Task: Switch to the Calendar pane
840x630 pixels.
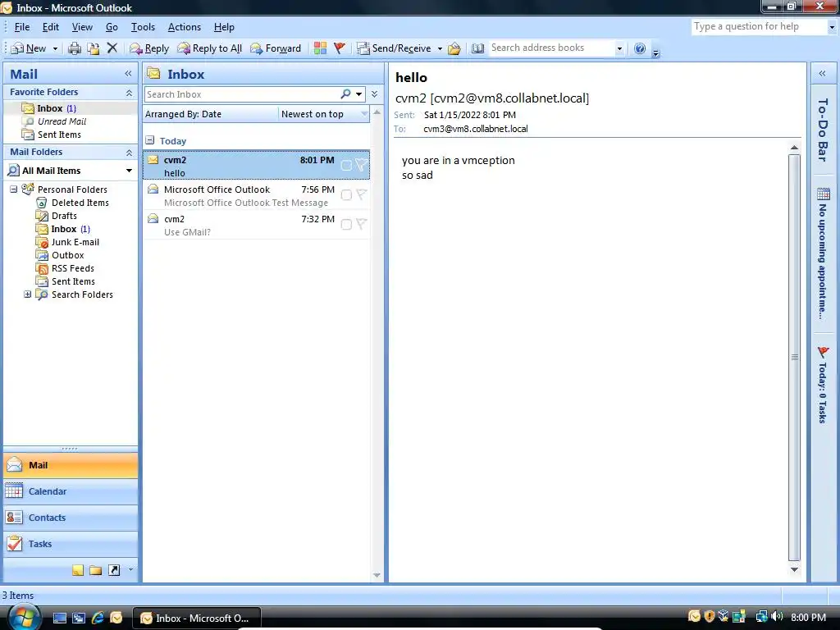Action: pos(71,491)
